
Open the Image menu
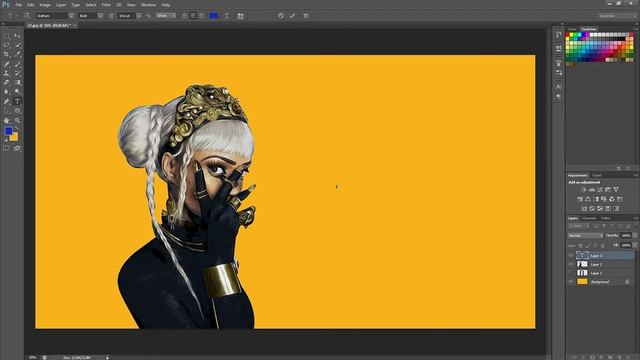click(x=45, y=5)
